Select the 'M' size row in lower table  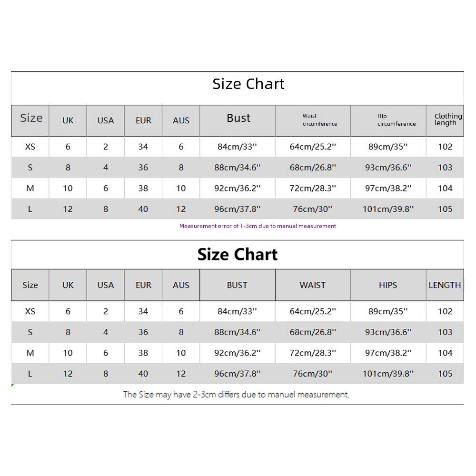[238, 353]
